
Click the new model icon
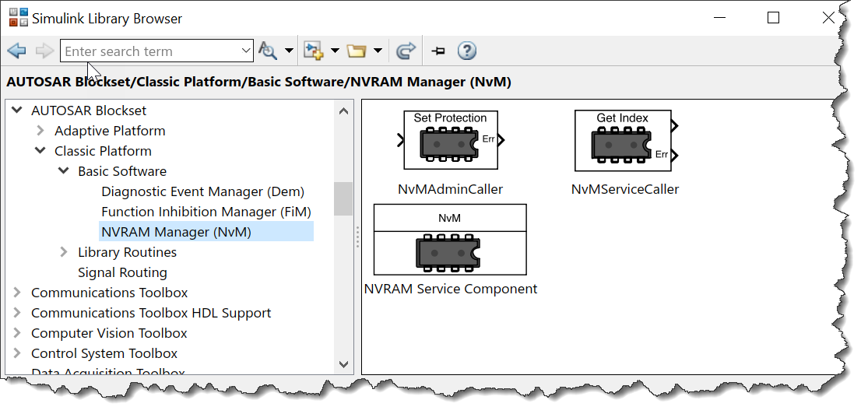pos(314,51)
